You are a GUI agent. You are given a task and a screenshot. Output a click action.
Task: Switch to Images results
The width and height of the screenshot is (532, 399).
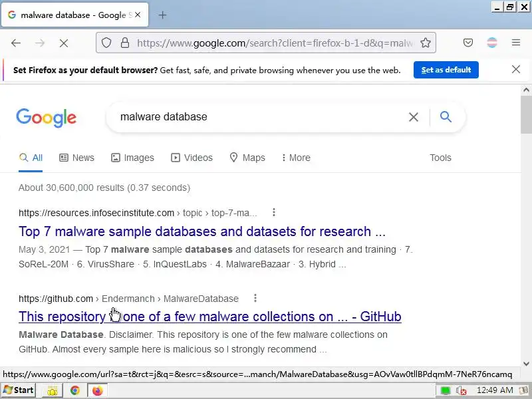(132, 158)
